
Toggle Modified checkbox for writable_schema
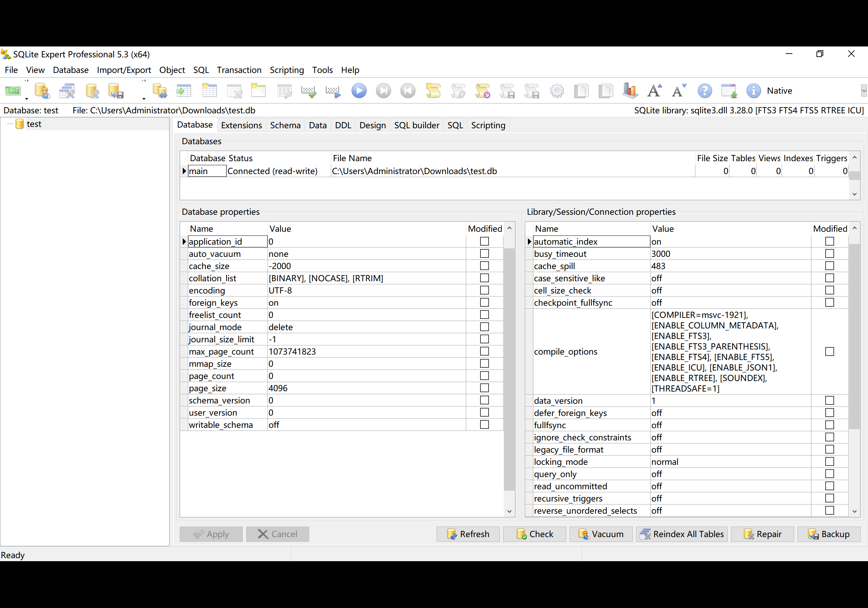[484, 424]
